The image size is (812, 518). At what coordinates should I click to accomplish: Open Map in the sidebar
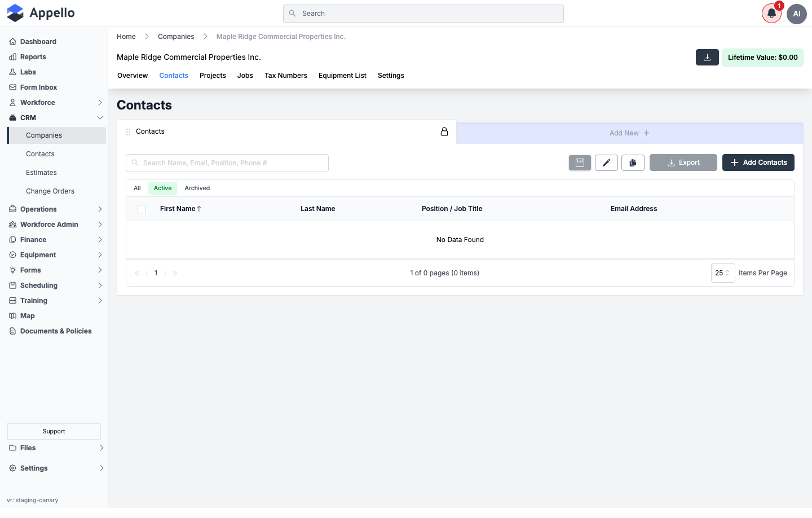27,316
